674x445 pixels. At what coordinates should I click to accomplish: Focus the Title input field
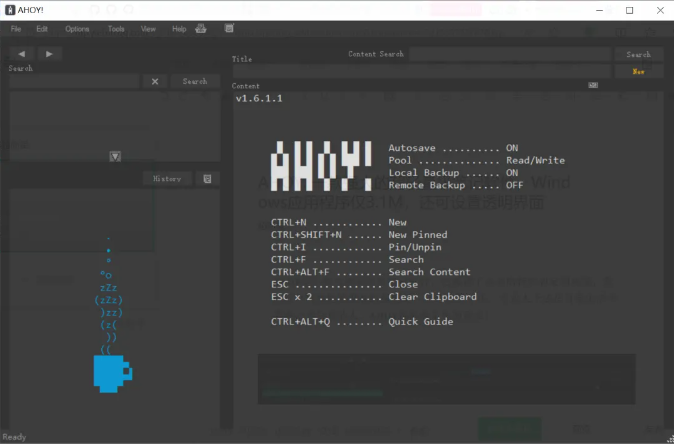click(422, 71)
